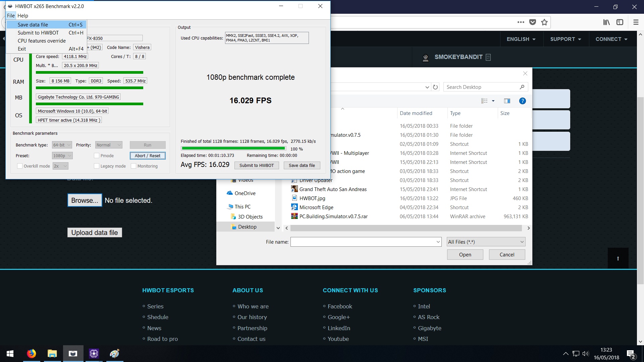Expand the ENGLISH language dropdown

(521, 39)
